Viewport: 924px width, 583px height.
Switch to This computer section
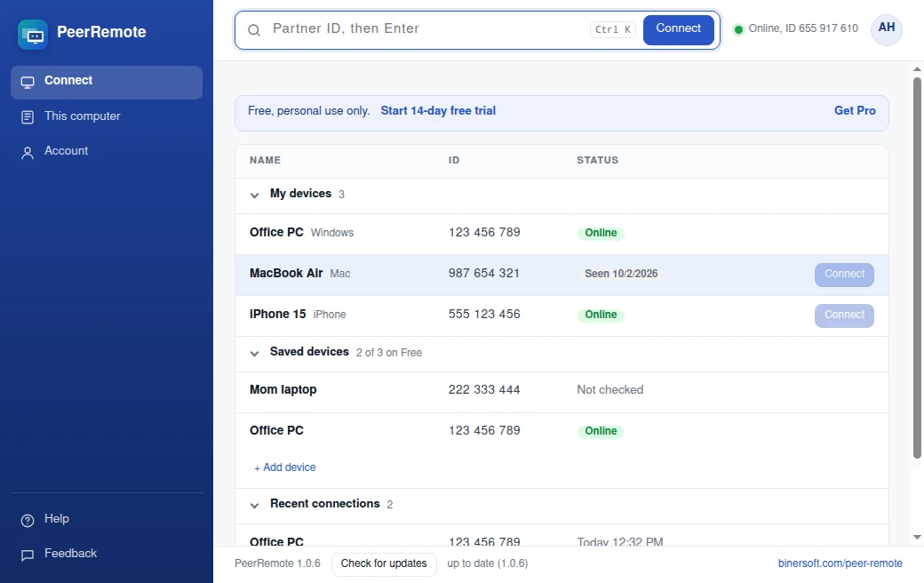(x=107, y=116)
